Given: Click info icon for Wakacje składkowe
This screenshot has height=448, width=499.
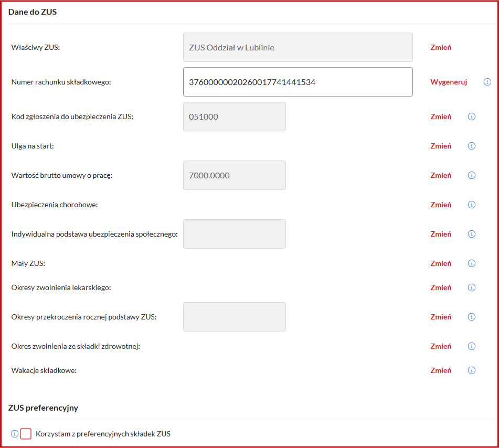Looking at the screenshot, I should point(472,370).
